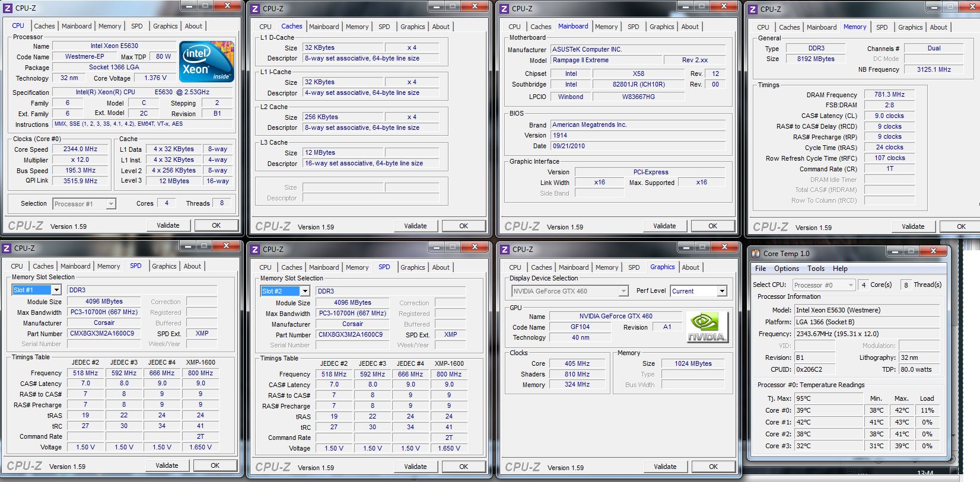
Task: Open the Perf Level Current dropdown
Action: click(x=722, y=291)
